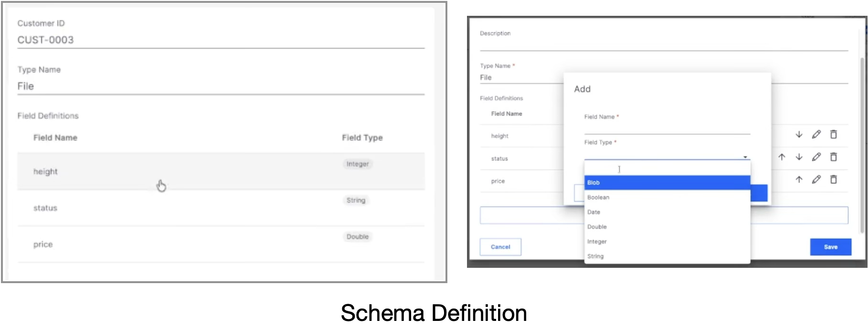Edit the status field definition

click(816, 157)
